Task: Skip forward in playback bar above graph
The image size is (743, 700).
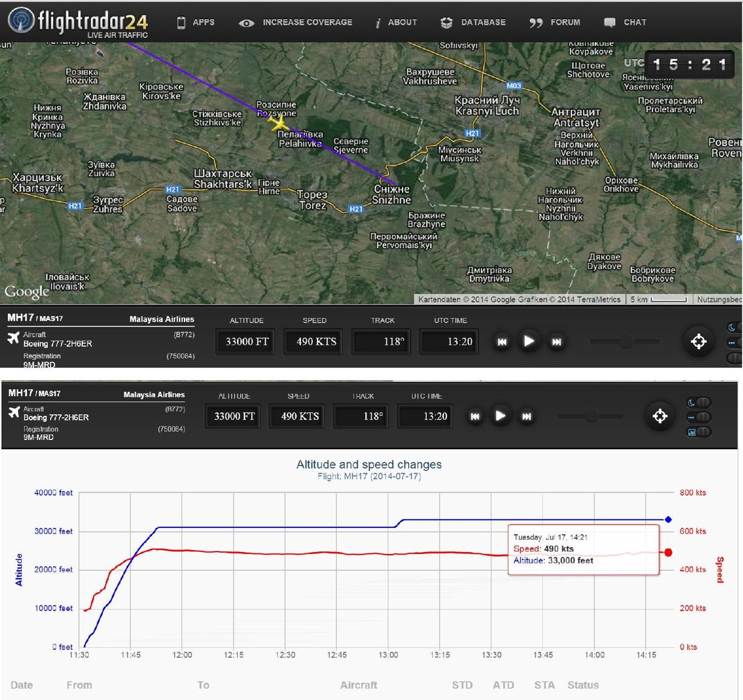Action: 526,417
